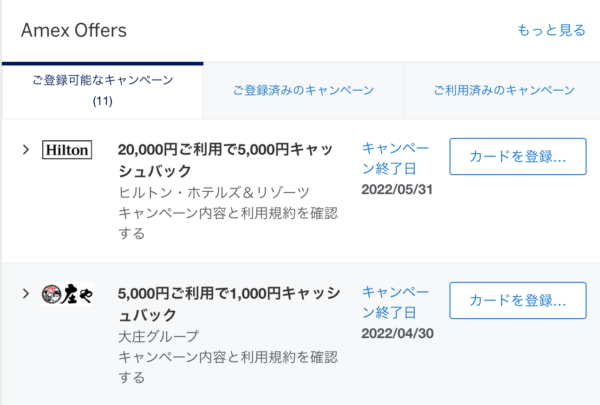This screenshot has width=600, height=405.
Task: View Hilton campaign terms and details
Action: coord(228,223)
